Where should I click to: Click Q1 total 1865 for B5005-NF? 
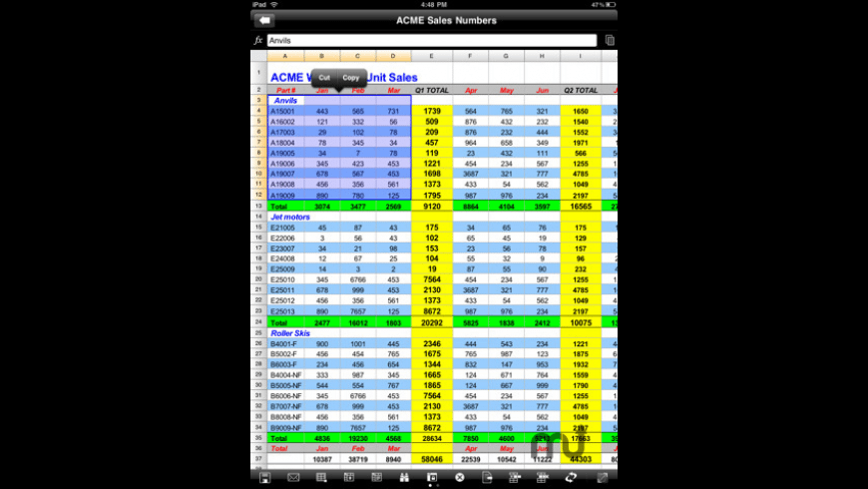pos(432,385)
